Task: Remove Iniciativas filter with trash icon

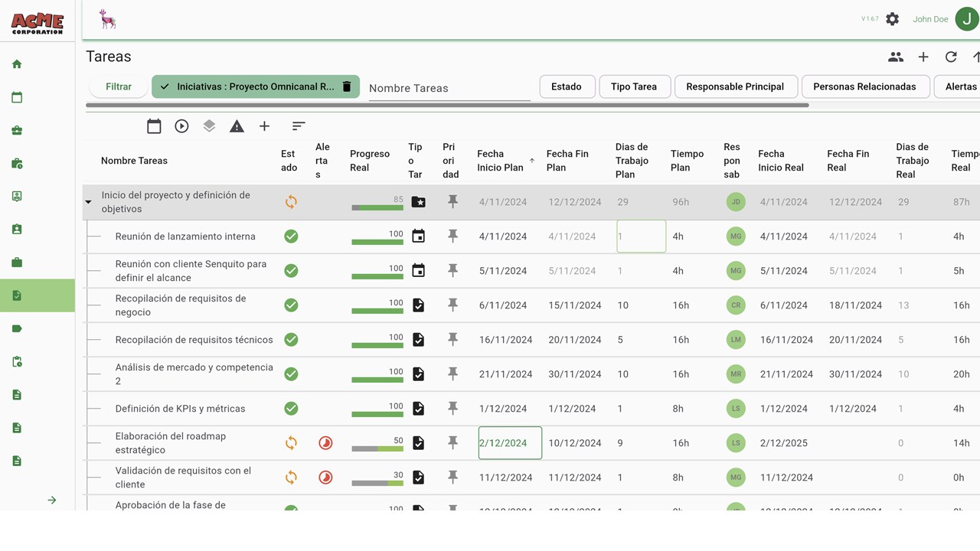Action: pos(346,86)
